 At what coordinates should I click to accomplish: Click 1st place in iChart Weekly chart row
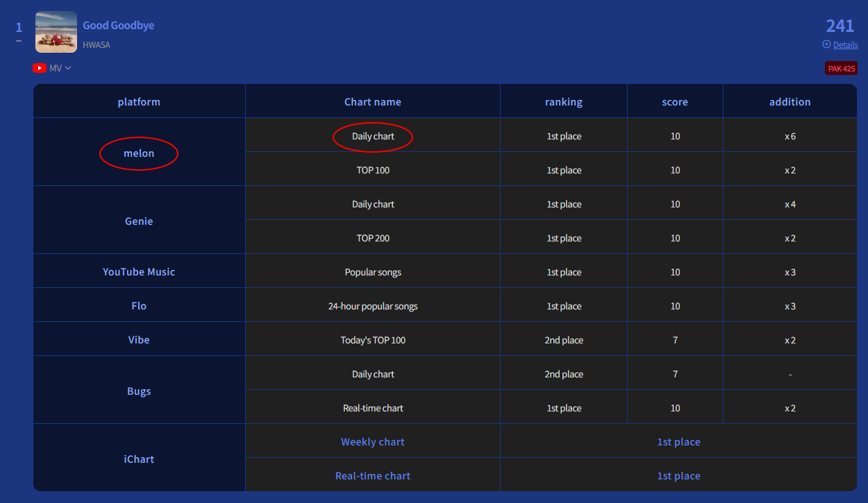pyautogui.click(x=678, y=442)
